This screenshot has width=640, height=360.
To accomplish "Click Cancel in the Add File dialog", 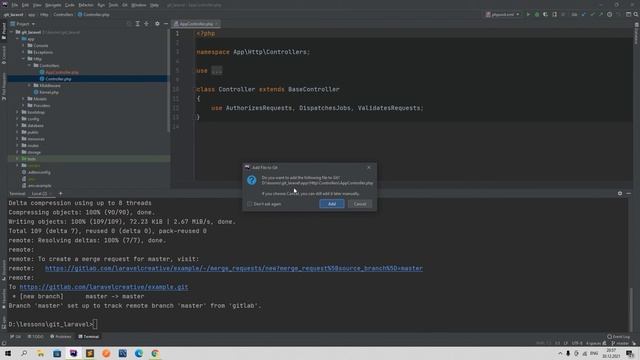I will pyautogui.click(x=360, y=204).
